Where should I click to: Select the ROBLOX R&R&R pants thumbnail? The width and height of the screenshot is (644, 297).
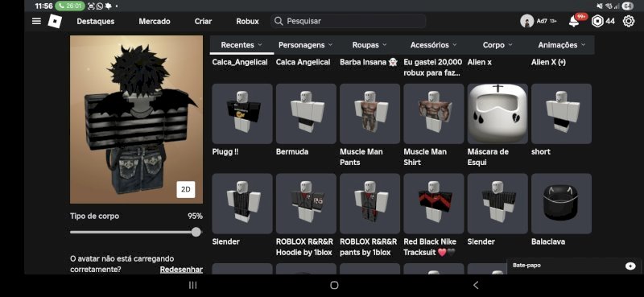pos(369,204)
